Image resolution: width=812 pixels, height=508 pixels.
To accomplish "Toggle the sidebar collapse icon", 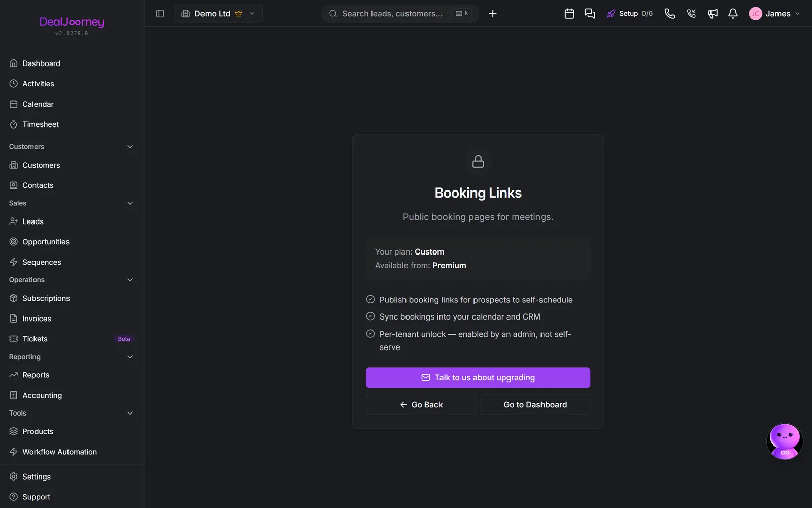I will click(x=160, y=14).
